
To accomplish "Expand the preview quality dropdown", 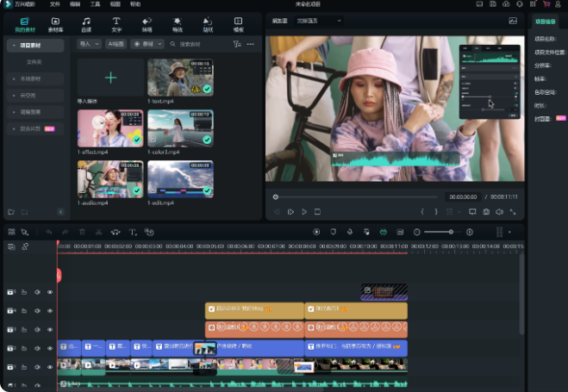I will coord(319,20).
